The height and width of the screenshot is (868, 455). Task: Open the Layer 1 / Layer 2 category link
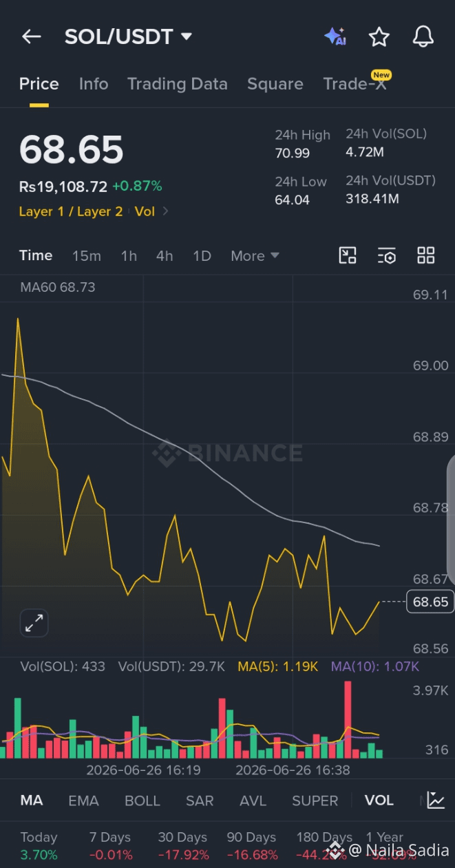71,211
